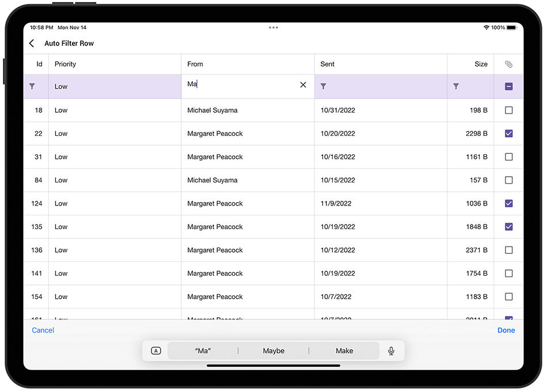Choose the "Make" predictive suggestion

point(344,351)
